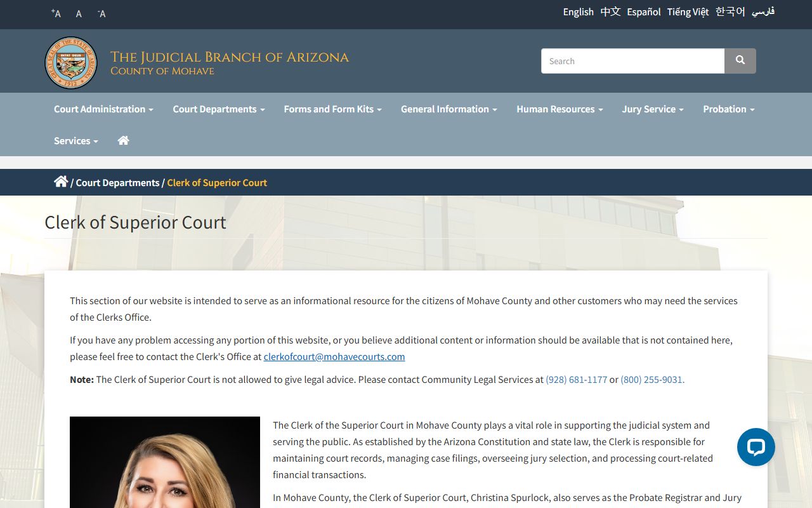Reset text size with middle A icon
Image resolution: width=812 pixels, height=508 pixels.
pyautogui.click(x=79, y=13)
